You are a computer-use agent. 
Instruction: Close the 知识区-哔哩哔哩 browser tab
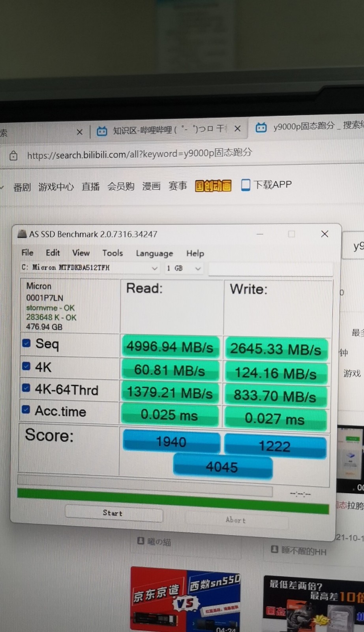pos(237,128)
